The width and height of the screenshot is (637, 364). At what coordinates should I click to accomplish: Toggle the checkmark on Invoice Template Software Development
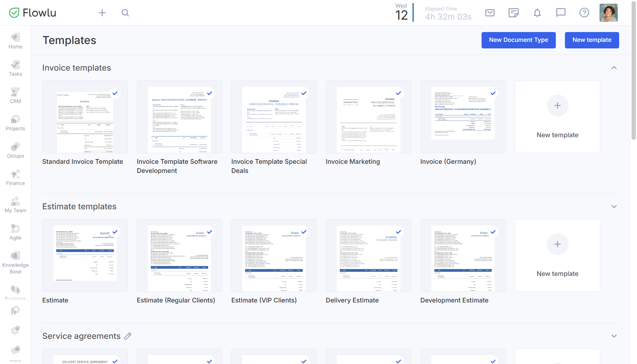click(210, 93)
